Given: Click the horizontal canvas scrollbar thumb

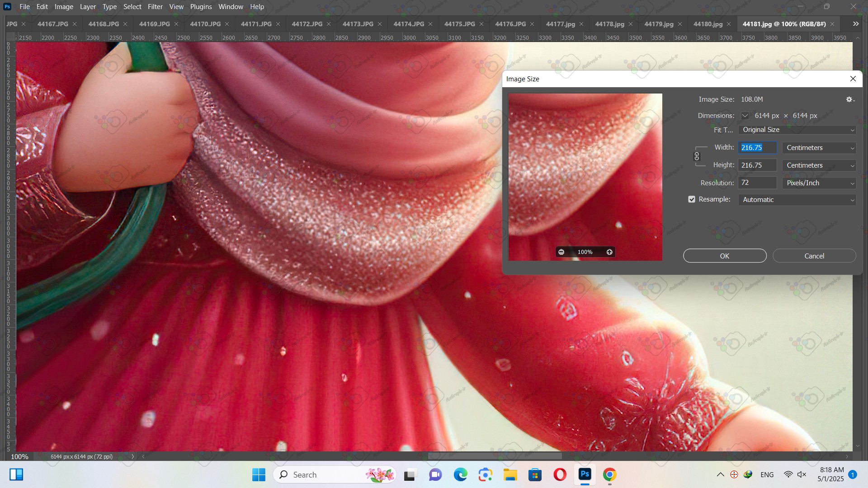Looking at the screenshot, I should (495, 456).
